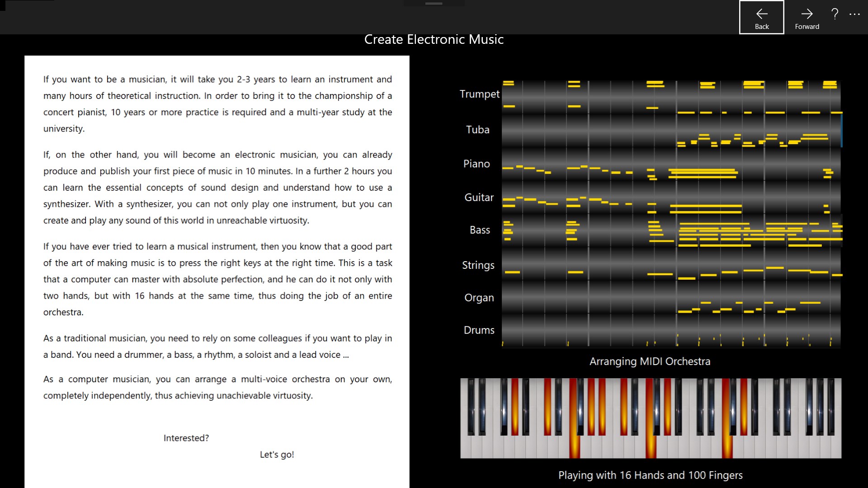The image size is (868, 488).
Task: Click the MIDI orchestra piano-roll image
Action: (x=671, y=214)
